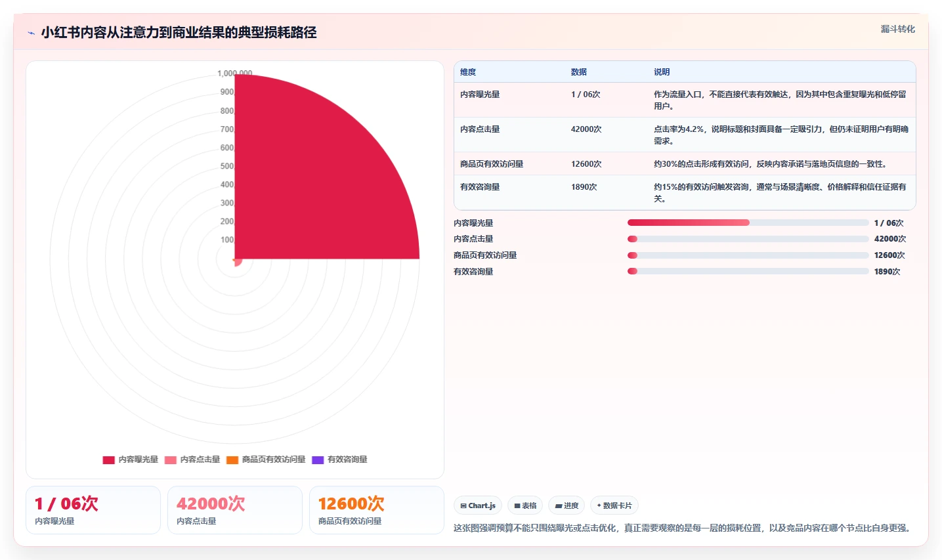The image size is (942, 560).
Task: Click the 1,000,000 axis label
Action: pos(234,74)
